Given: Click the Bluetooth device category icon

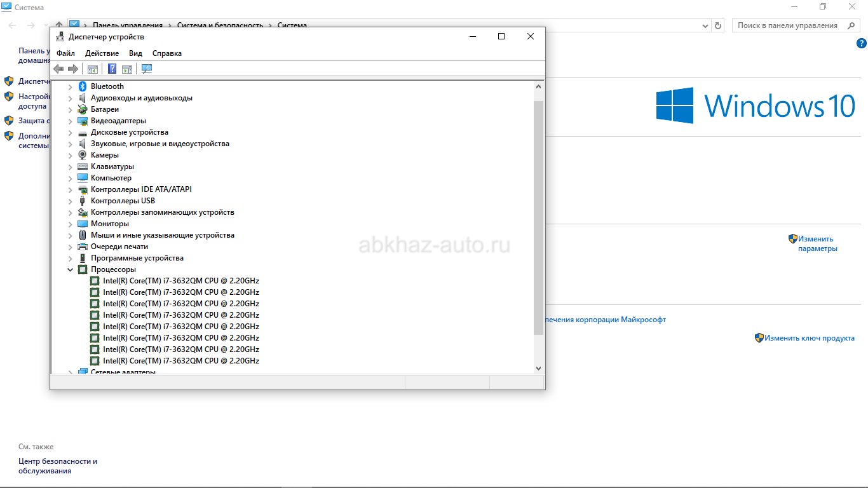Looking at the screenshot, I should [82, 86].
